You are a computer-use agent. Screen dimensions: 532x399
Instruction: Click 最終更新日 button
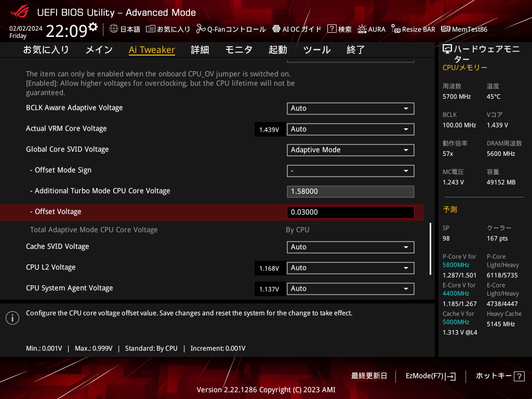coord(369,376)
